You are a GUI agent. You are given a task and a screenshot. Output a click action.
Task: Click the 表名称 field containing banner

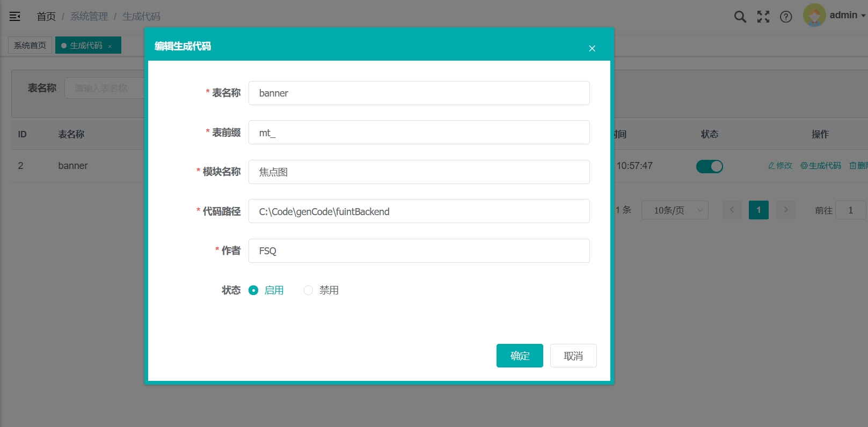(419, 93)
